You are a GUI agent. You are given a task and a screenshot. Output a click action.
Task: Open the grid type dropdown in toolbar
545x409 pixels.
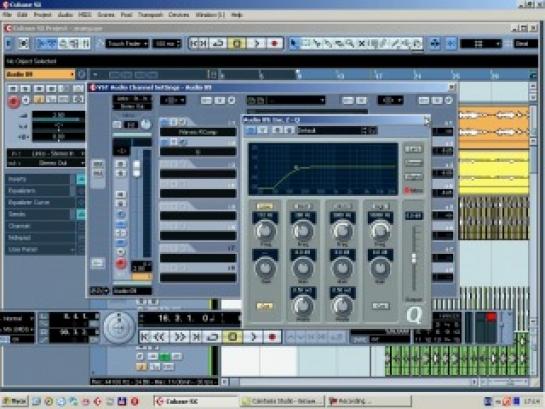click(480, 44)
